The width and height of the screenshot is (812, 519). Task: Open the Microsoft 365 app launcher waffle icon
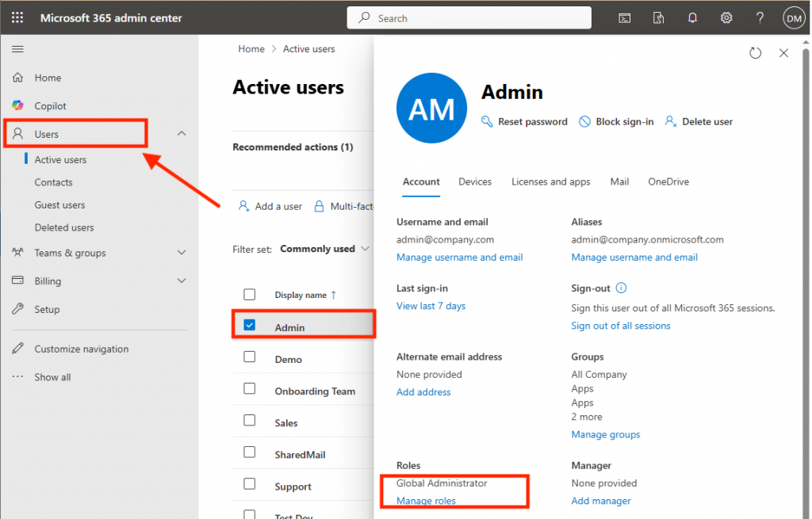tap(17, 17)
